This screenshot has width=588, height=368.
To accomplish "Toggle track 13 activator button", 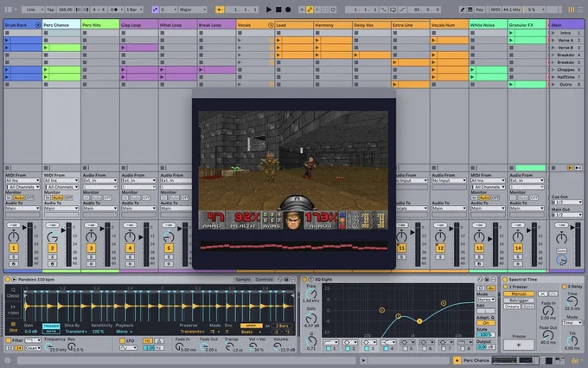I will click(x=479, y=249).
